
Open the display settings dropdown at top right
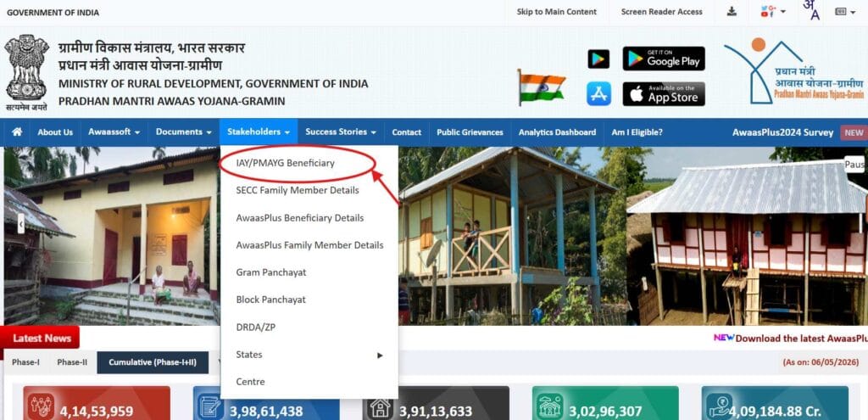point(847,12)
